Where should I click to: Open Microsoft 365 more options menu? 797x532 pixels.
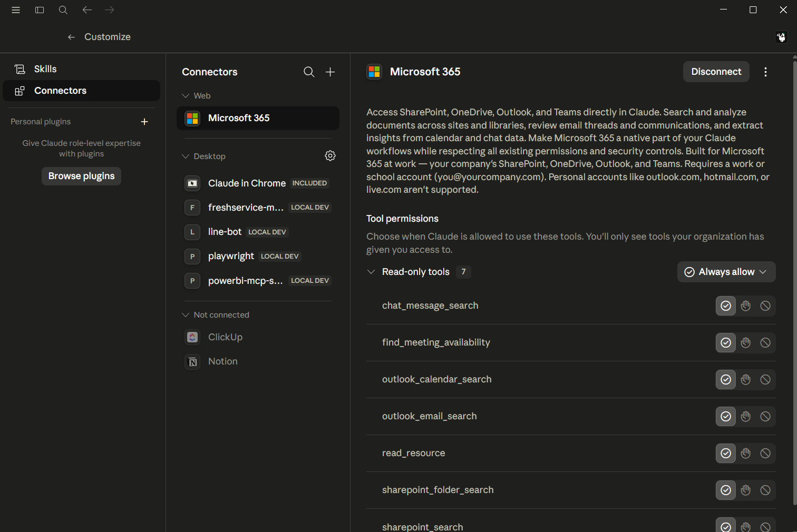coord(765,72)
